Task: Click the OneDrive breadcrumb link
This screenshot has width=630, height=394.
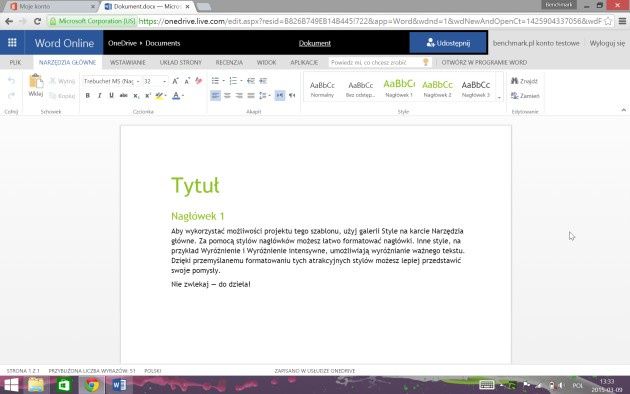Action: tap(122, 43)
